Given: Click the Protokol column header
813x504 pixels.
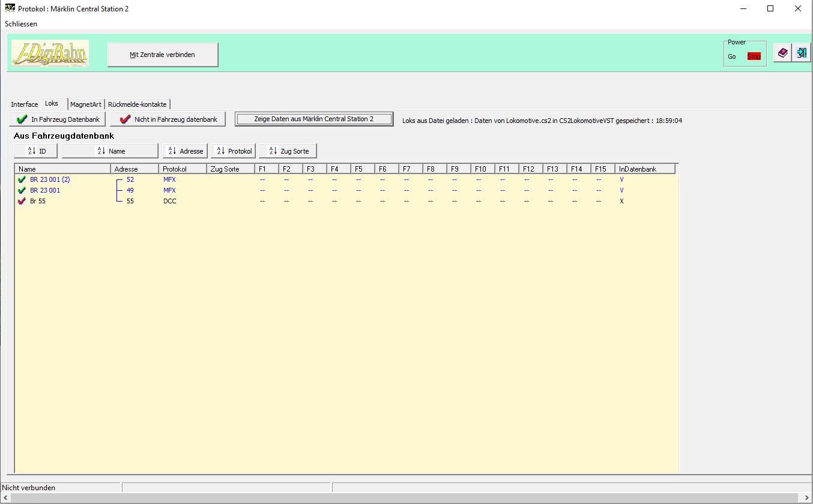Looking at the screenshot, I should click(183, 169).
